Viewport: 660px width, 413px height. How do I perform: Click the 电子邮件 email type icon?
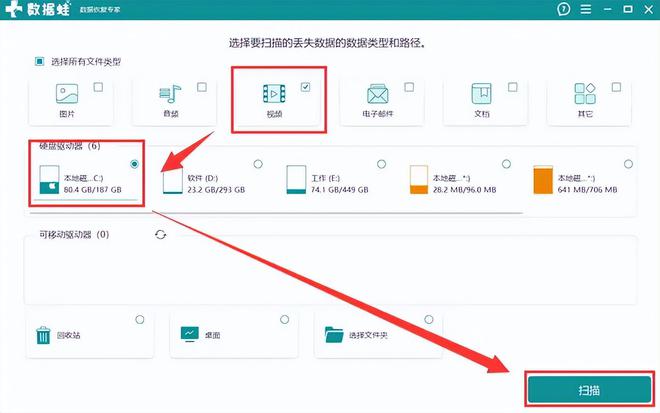point(378,93)
